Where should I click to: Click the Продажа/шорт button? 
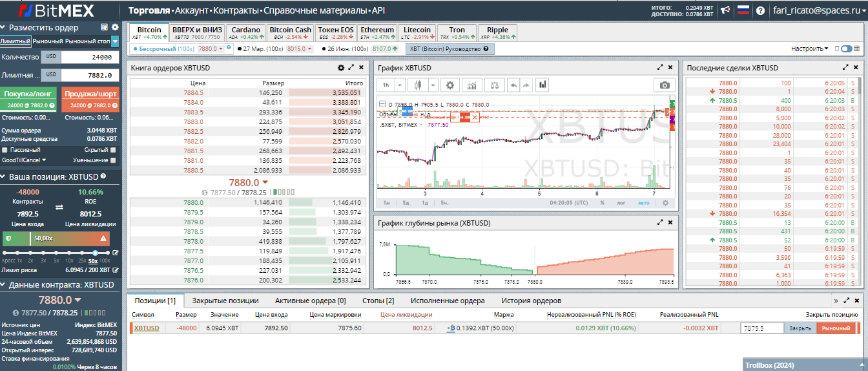point(91,100)
